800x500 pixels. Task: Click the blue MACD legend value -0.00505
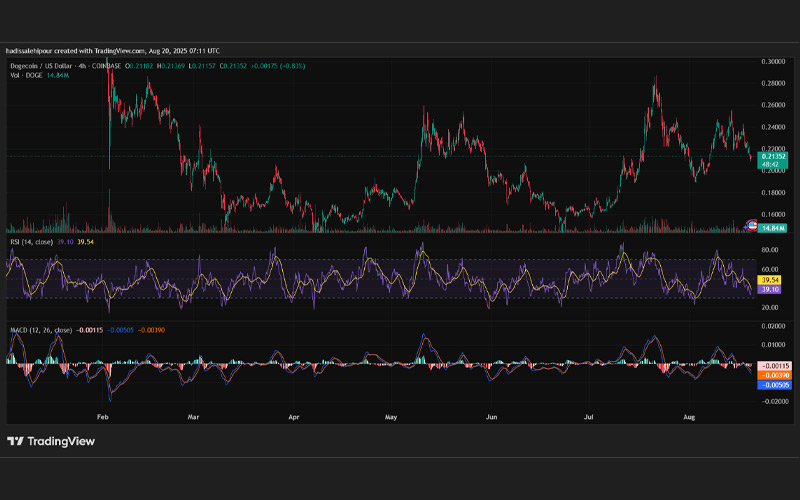120,330
